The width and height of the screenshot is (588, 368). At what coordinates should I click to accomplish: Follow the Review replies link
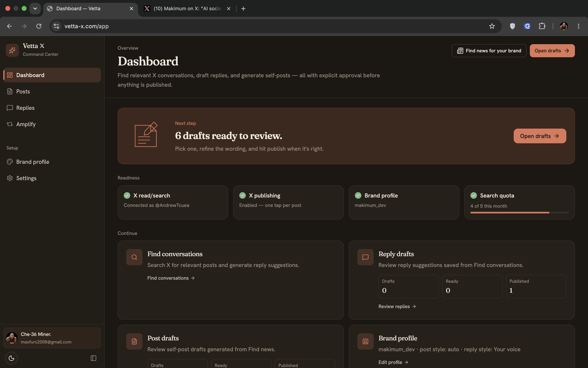tap(397, 306)
